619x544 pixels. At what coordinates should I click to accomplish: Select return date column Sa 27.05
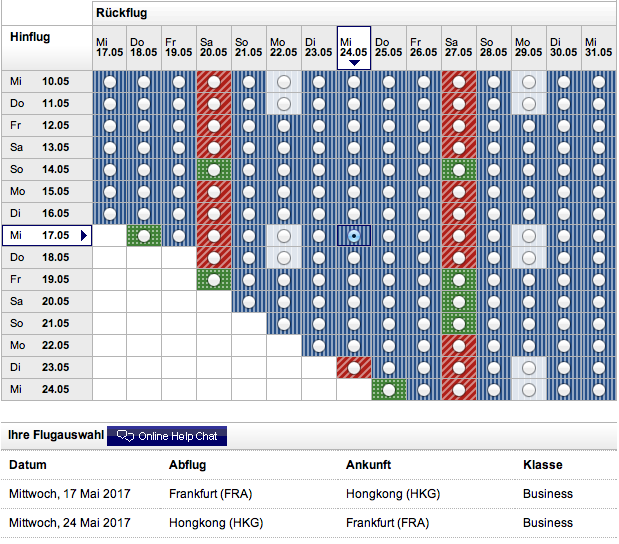coord(459,47)
